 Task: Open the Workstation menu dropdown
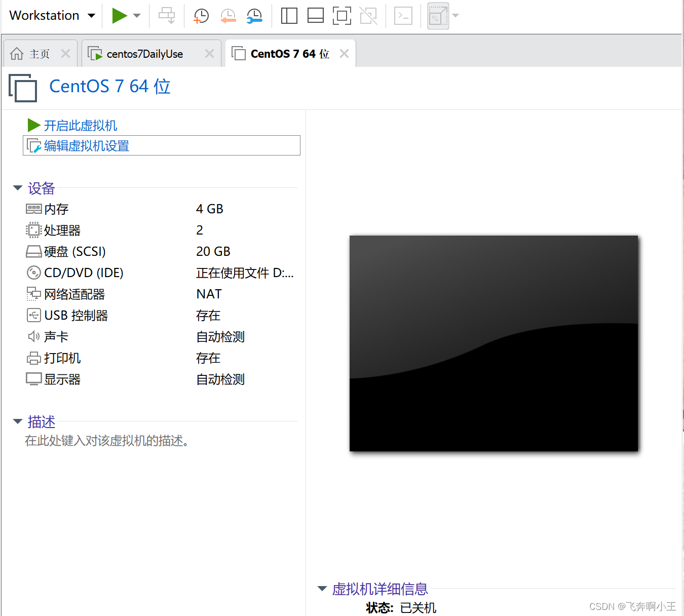[51, 15]
